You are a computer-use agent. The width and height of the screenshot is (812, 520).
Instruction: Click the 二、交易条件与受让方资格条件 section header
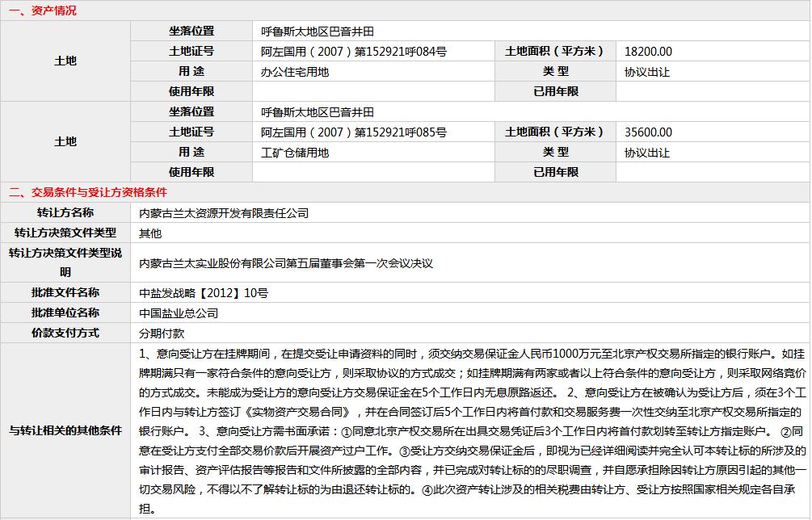coord(87,192)
